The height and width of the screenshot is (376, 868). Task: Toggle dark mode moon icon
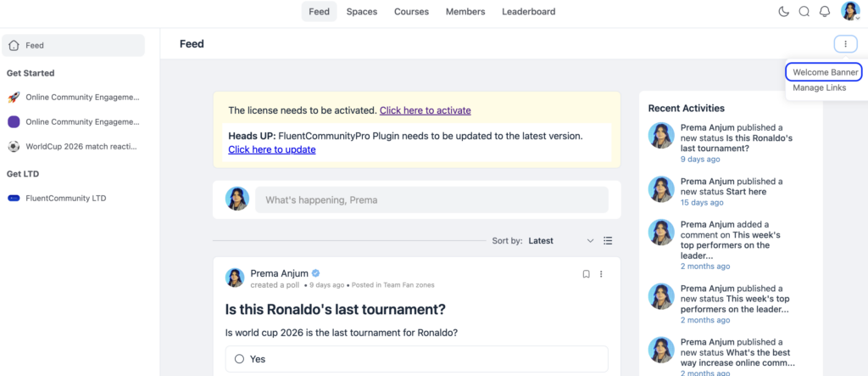tap(783, 12)
